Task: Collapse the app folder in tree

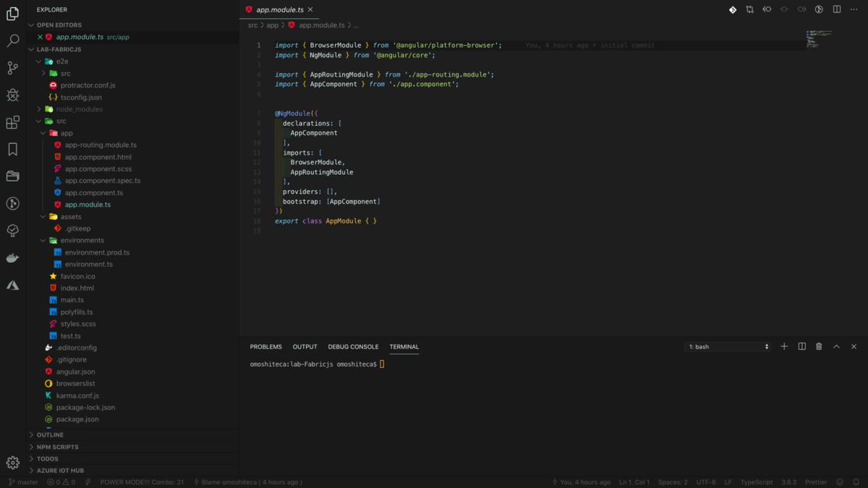Action: point(43,133)
